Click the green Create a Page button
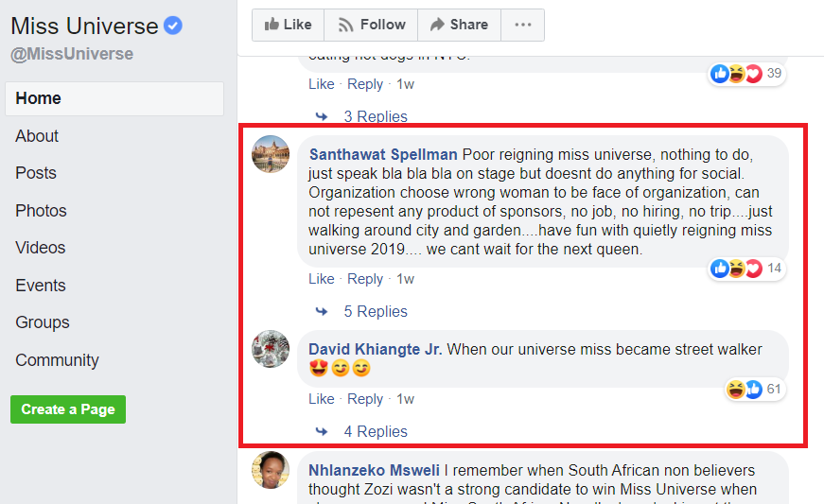This screenshot has height=504, width=824. point(68,409)
